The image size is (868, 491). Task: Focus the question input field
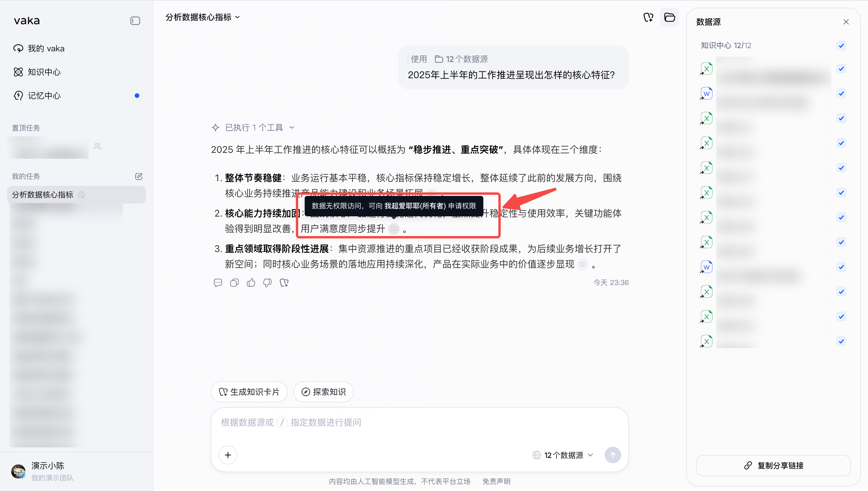419,423
